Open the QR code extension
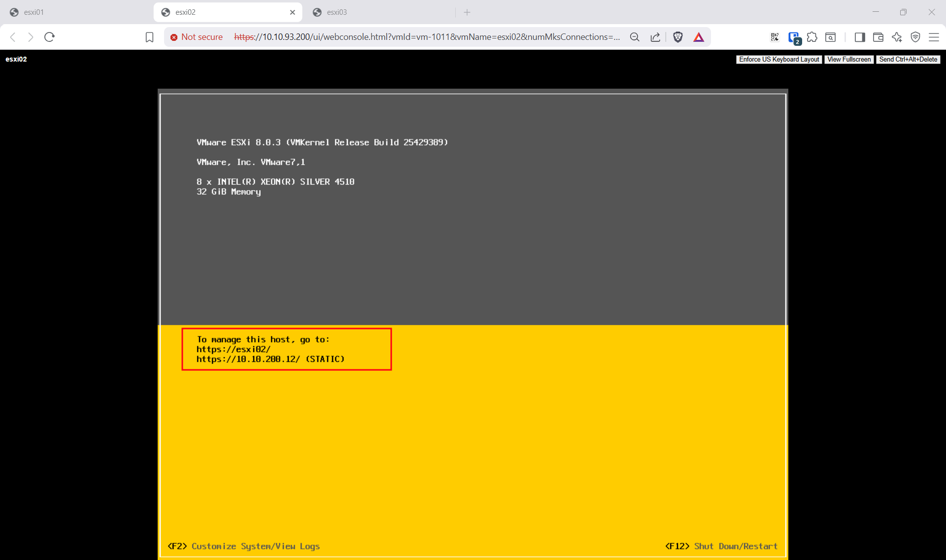Image resolution: width=946 pixels, height=560 pixels. 775,37
